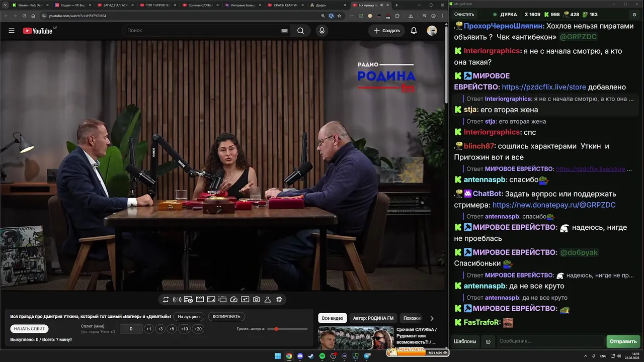Add +1 minute to split
The height and width of the screenshot is (362, 644).
148,329
